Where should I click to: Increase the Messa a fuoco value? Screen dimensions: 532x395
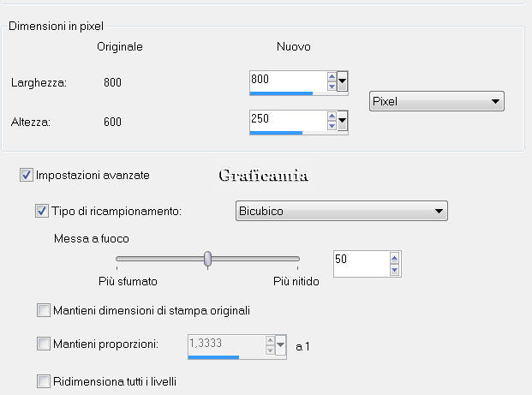(394, 258)
